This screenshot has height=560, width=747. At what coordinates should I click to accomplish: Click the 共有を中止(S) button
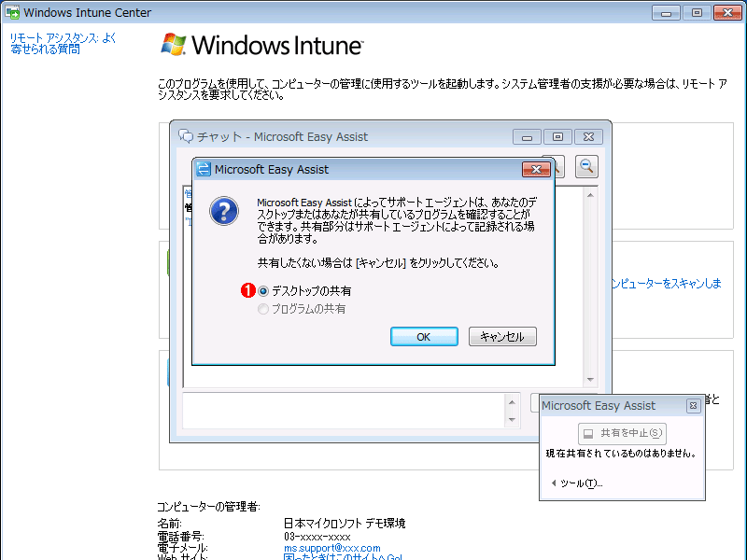coord(622,433)
